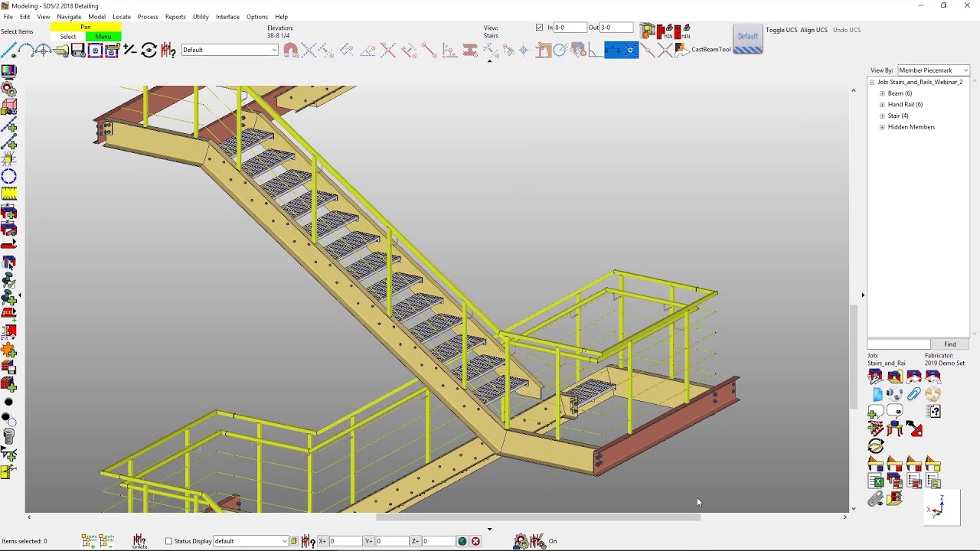The height and width of the screenshot is (551, 980).
Task: Open the Locate menu
Action: pos(122,17)
